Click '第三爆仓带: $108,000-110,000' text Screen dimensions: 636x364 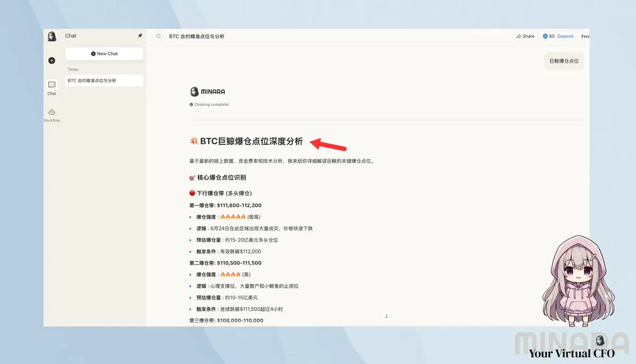tap(226, 321)
